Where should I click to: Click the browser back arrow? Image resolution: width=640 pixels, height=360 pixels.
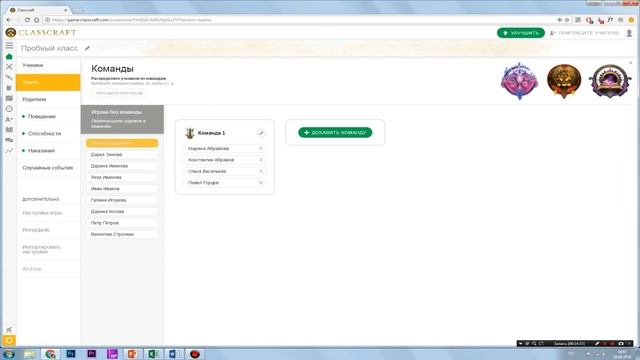point(9,20)
